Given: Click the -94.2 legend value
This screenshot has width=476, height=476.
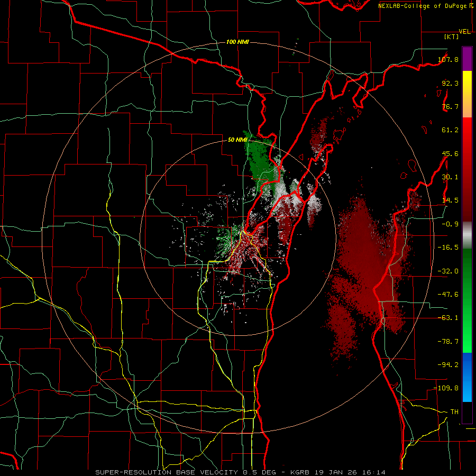Looking at the screenshot, I should [448, 364].
